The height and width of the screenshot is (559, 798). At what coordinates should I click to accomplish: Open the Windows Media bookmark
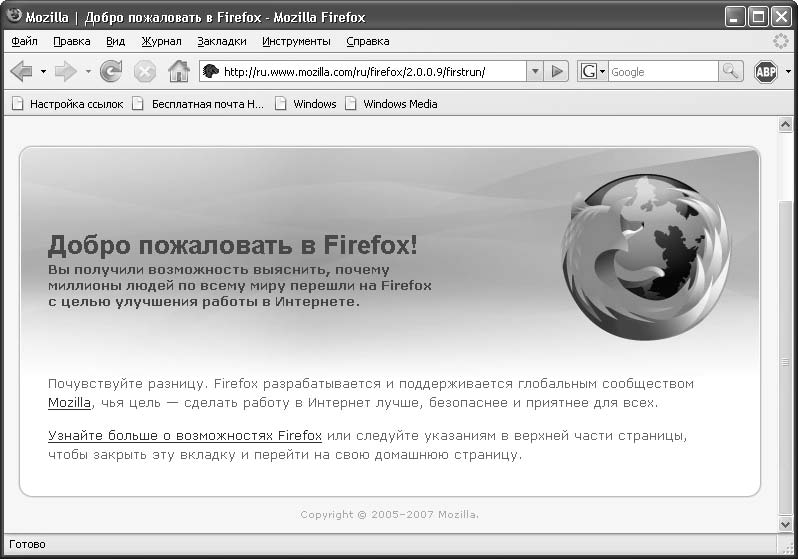400,104
